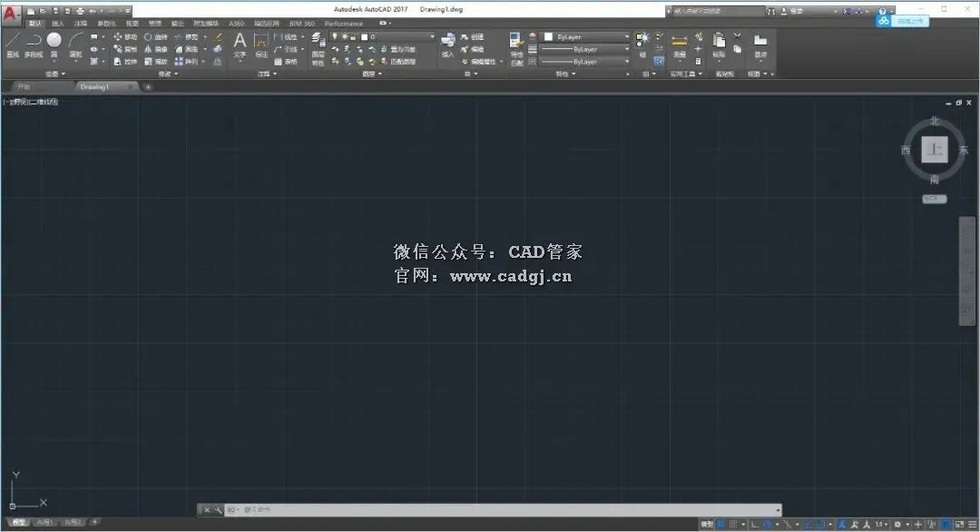Image resolution: width=980 pixels, height=532 pixels.
Task: Expand the Annotation (注释) panel
Action: click(267, 74)
